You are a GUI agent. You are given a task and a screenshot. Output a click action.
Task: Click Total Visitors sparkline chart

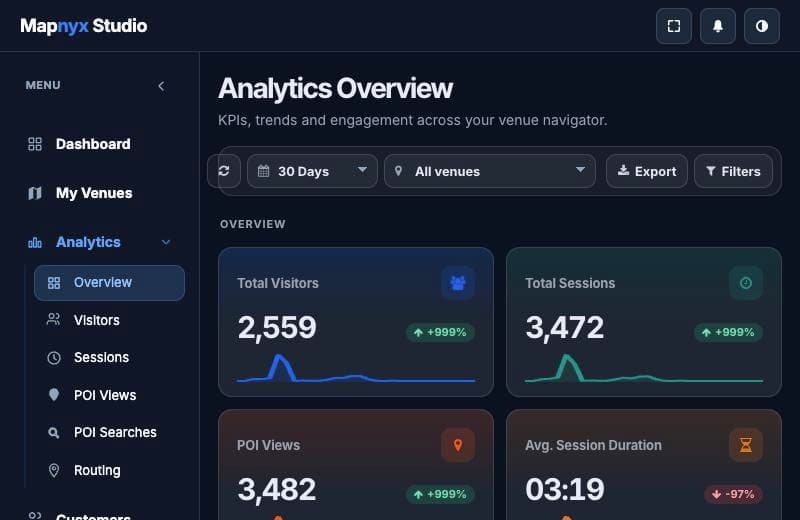click(x=356, y=368)
